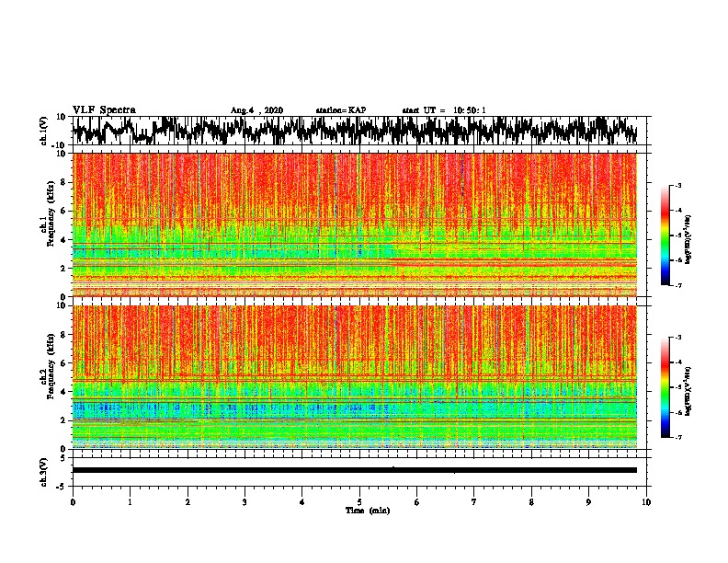Click time axis tick label "4"

point(302,502)
